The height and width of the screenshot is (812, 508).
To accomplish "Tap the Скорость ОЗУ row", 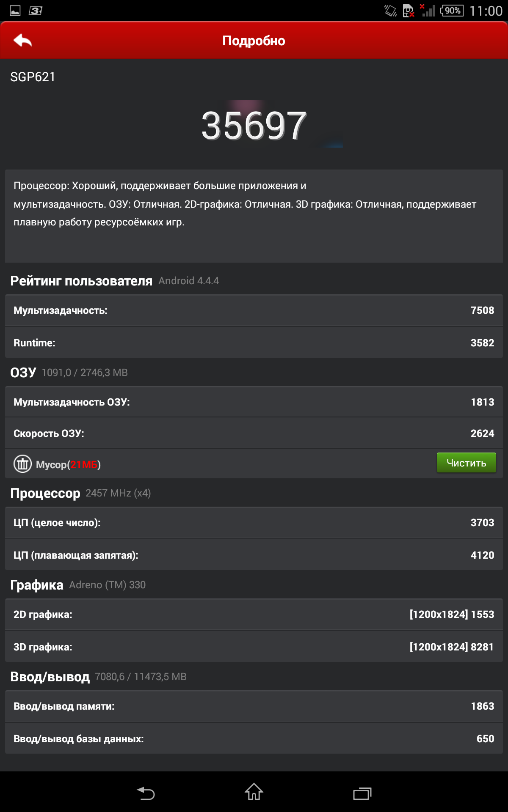I will (254, 433).
